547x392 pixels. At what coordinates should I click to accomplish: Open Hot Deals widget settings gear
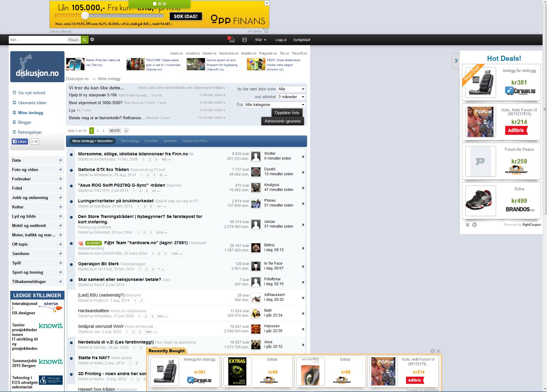point(474,225)
